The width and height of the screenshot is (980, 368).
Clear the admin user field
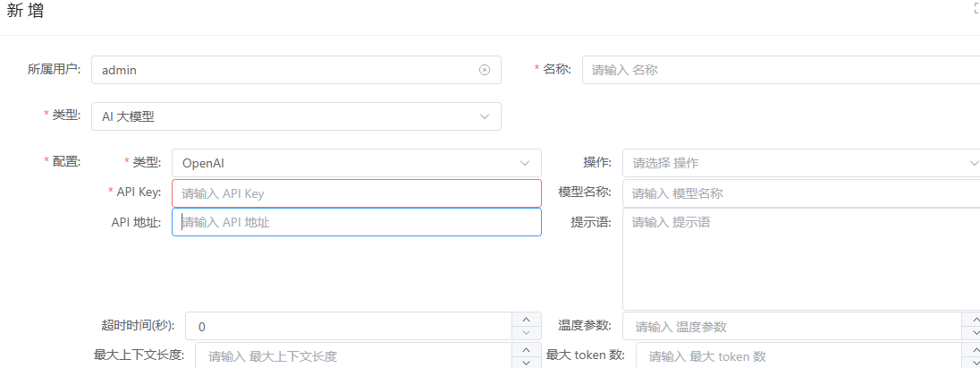485,70
